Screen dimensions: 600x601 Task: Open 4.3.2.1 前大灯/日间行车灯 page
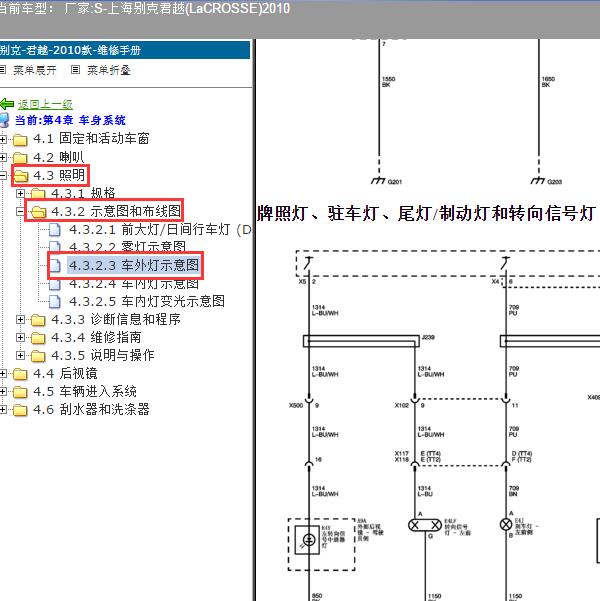[160, 230]
